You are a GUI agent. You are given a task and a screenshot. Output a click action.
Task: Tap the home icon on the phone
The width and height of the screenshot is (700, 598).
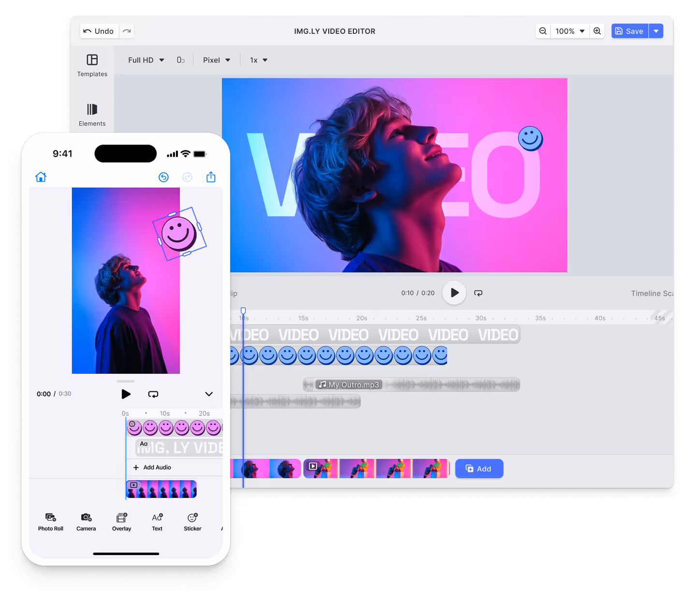[41, 177]
